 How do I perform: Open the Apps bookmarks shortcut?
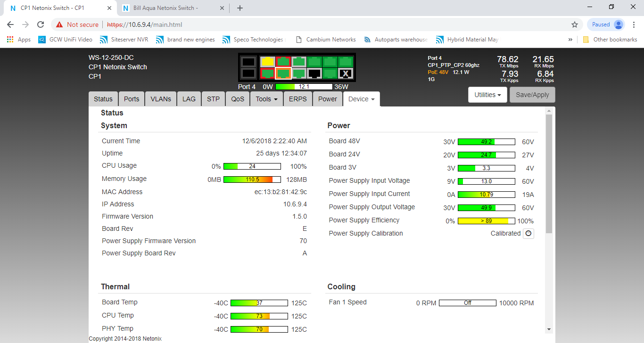pyautogui.click(x=19, y=40)
